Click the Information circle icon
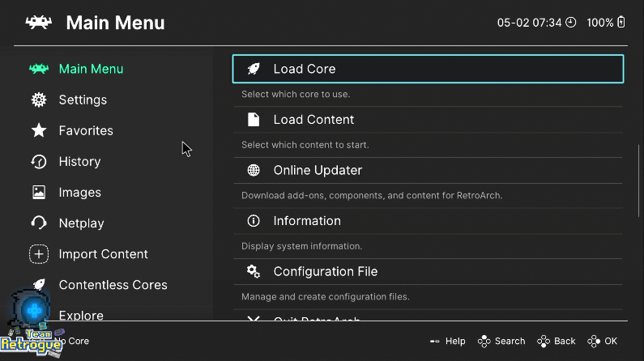Screen dimensions: 644x361 click(254, 221)
